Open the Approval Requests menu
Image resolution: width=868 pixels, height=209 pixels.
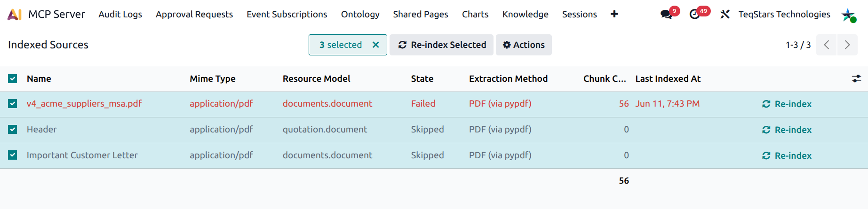[194, 15]
